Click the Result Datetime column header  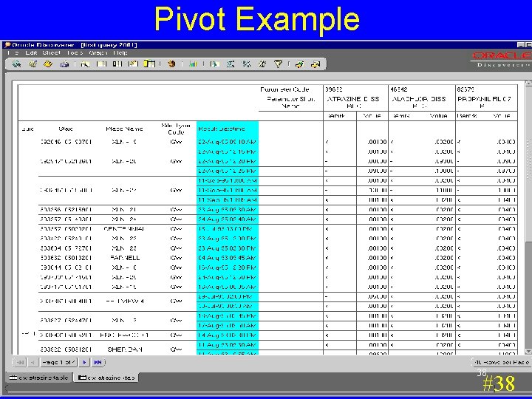point(222,129)
